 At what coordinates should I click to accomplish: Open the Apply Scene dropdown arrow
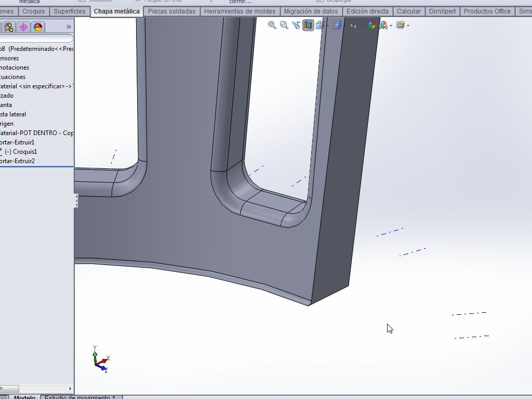(391, 26)
